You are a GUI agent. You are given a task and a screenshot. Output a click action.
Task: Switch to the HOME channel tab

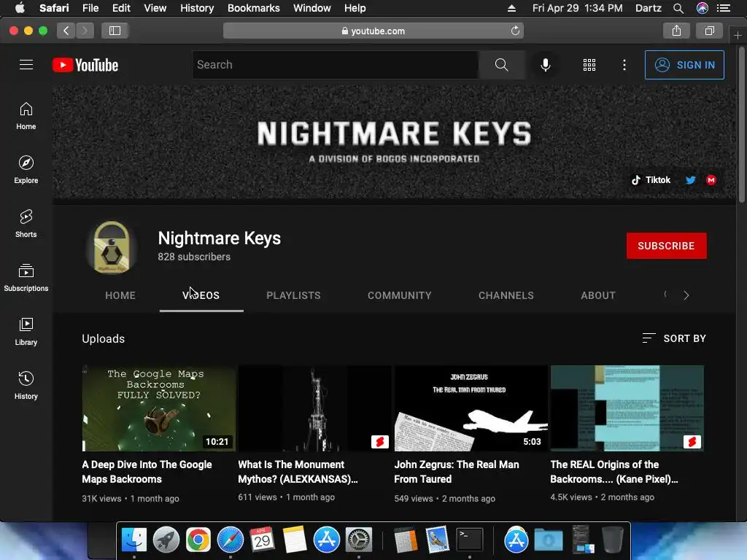tap(120, 295)
